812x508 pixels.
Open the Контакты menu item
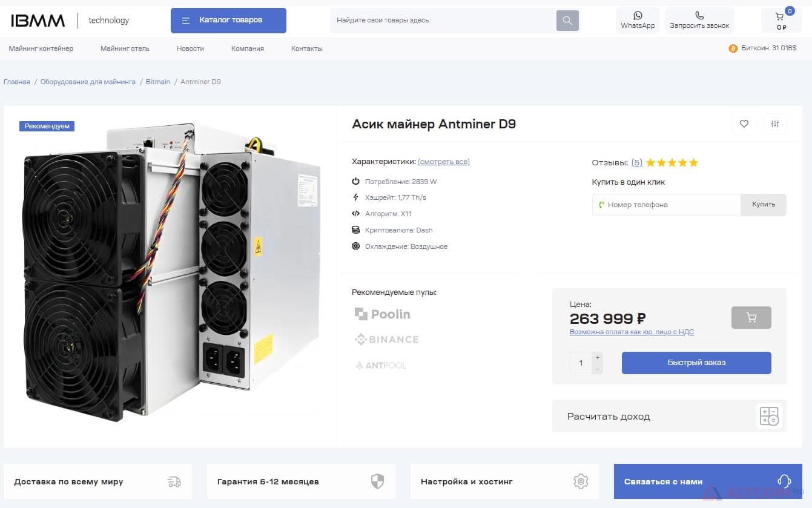307,48
